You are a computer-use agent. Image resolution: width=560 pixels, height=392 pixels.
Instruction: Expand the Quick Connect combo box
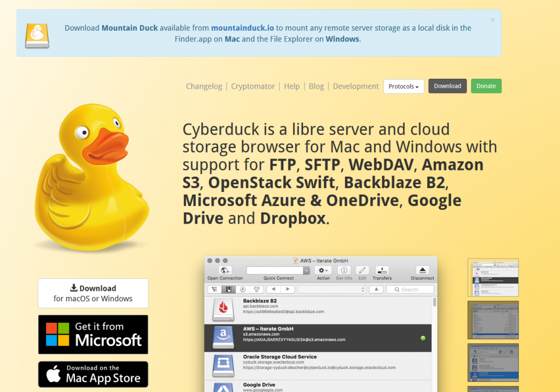point(306,270)
